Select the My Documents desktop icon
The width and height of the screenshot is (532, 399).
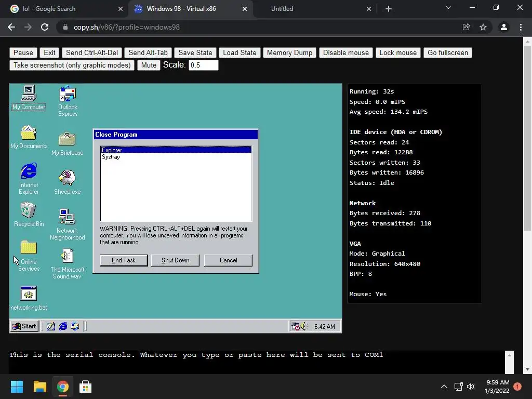click(x=29, y=137)
